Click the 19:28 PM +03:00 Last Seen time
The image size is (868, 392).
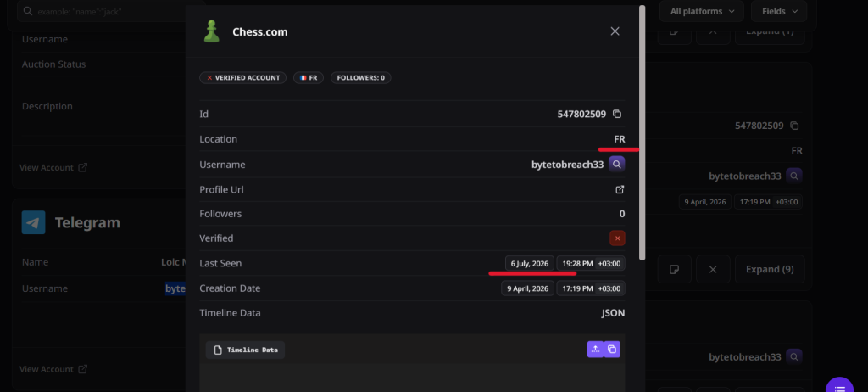point(591,263)
